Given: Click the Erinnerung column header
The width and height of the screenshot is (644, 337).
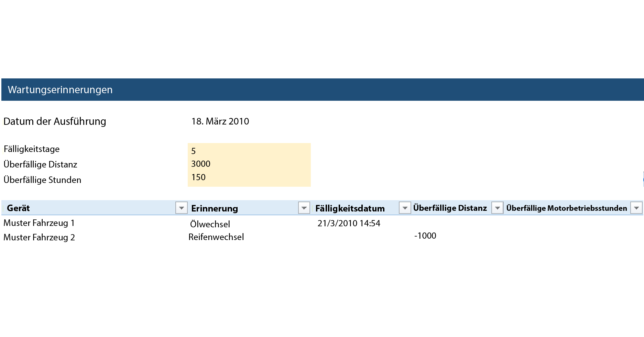Looking at the screenshot, I should point(215,208).
